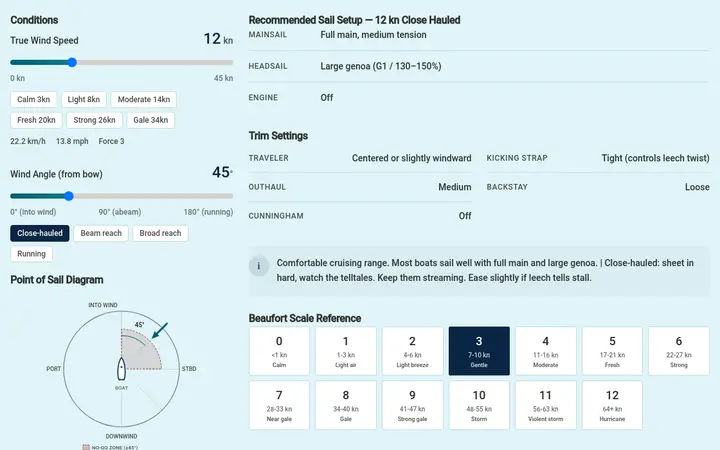Click the '22.2 km/h' conversion text

point(28,141)
